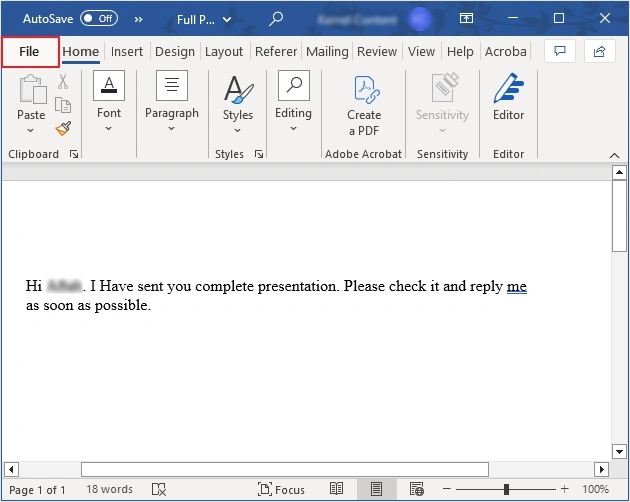Click the Editing magnifier icon

tap(294, 85)
